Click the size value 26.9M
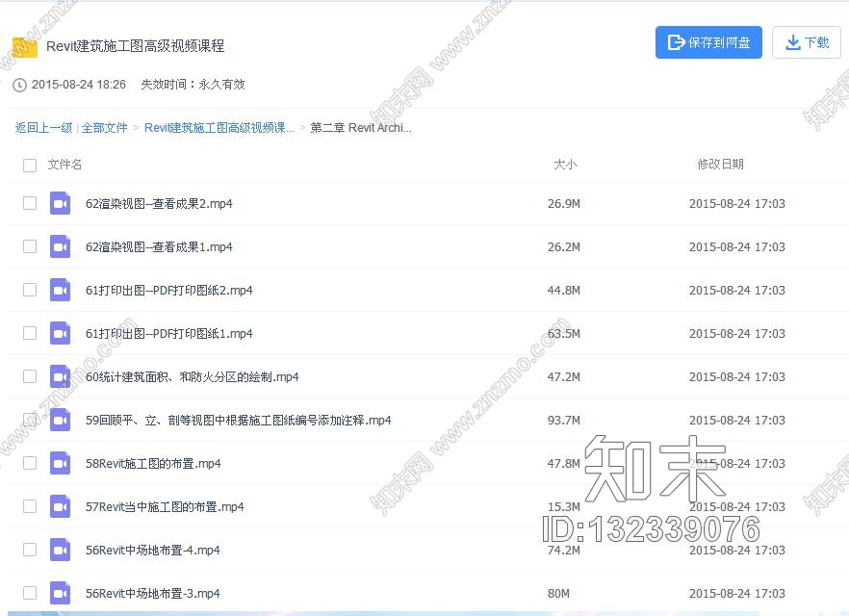 point(564,203)
